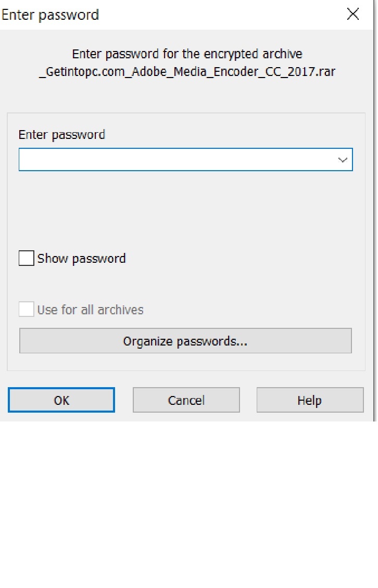Click the X icon in title bar
This screenshot has height=588, width=378.
(x=352, y=14)
